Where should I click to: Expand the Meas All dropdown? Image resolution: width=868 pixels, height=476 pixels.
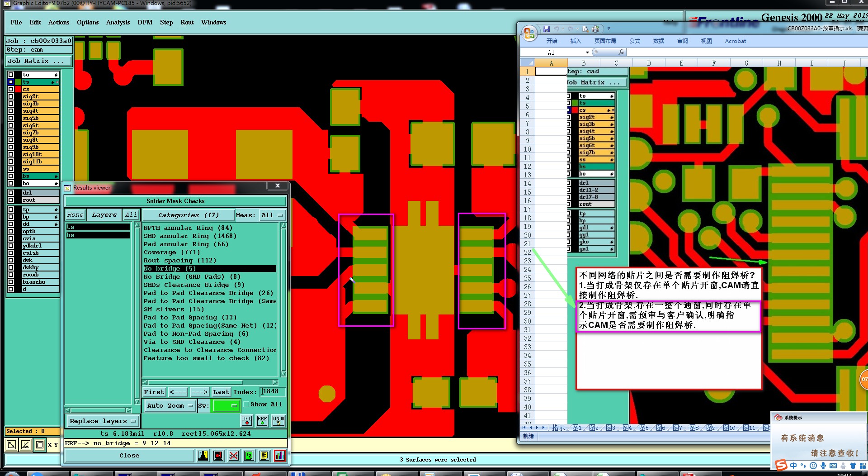(272, 215)
